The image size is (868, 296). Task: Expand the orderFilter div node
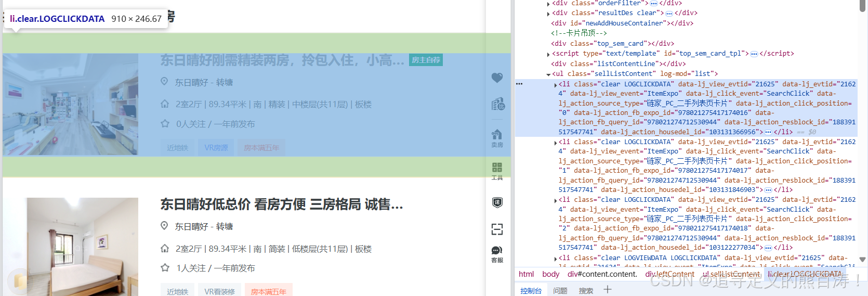[548, 4]
